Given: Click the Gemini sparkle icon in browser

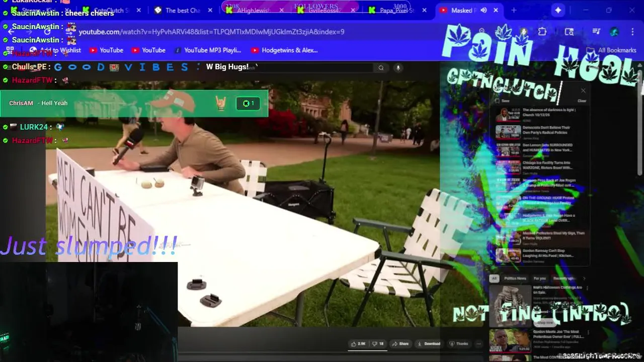Looking at the screenshot, I should tap(558, 10).
